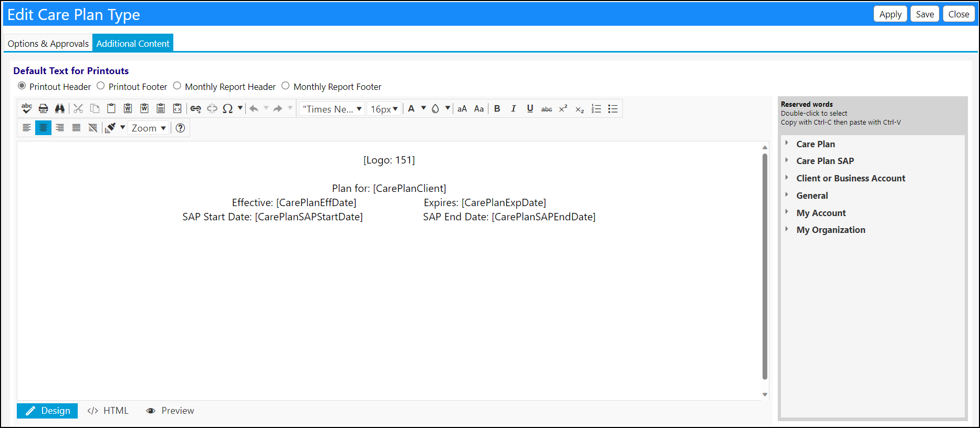Screen dimensions: 980x428
Task: Click the 'Expires: [CarePlanExpDate]' text
Action: click(485, 202)
